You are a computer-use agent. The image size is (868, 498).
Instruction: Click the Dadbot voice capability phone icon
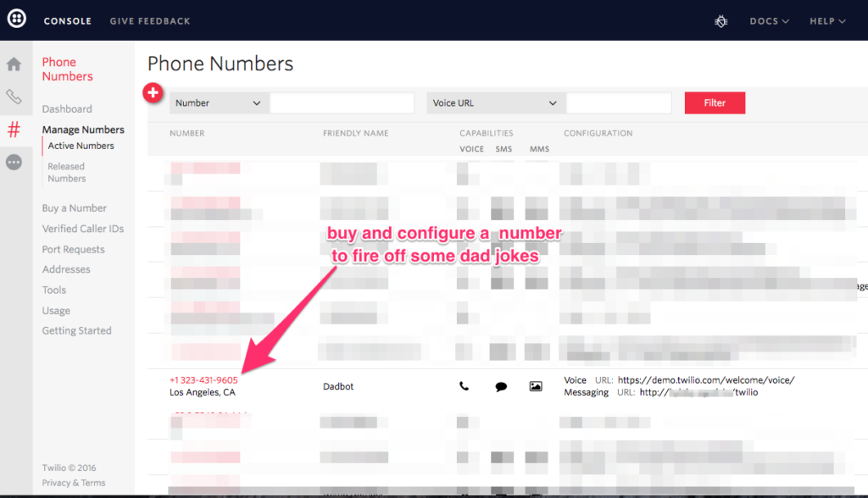[464, 386]
